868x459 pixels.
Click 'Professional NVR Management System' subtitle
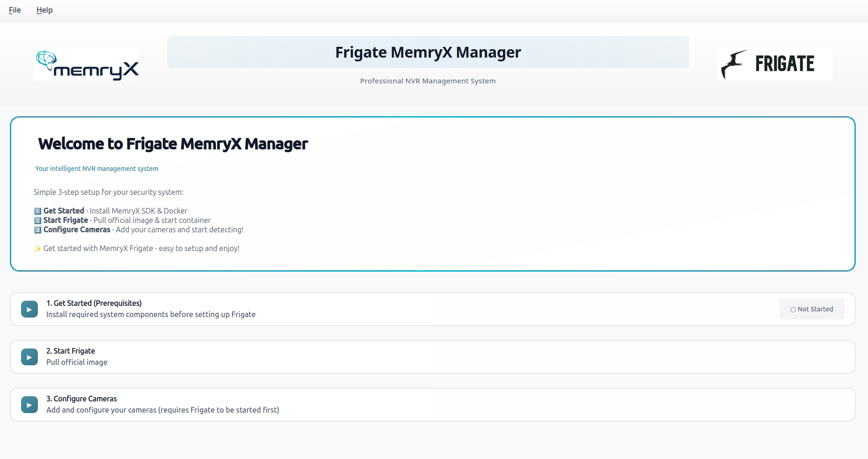(x=428, y=81)
